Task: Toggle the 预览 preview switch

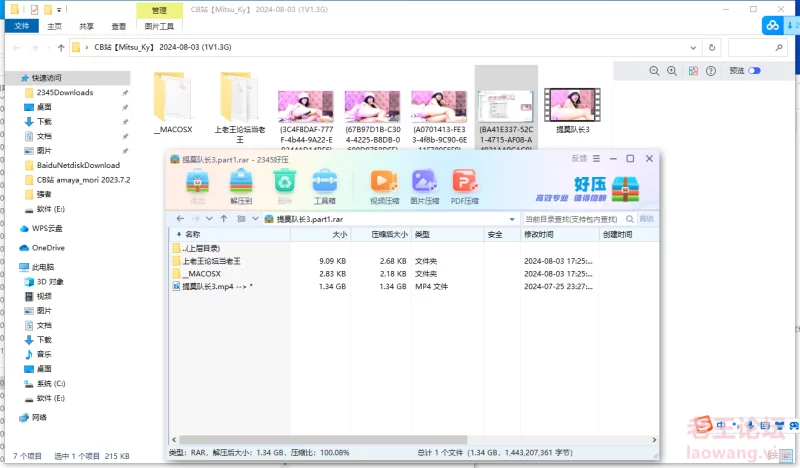Action: coord(754,71)
